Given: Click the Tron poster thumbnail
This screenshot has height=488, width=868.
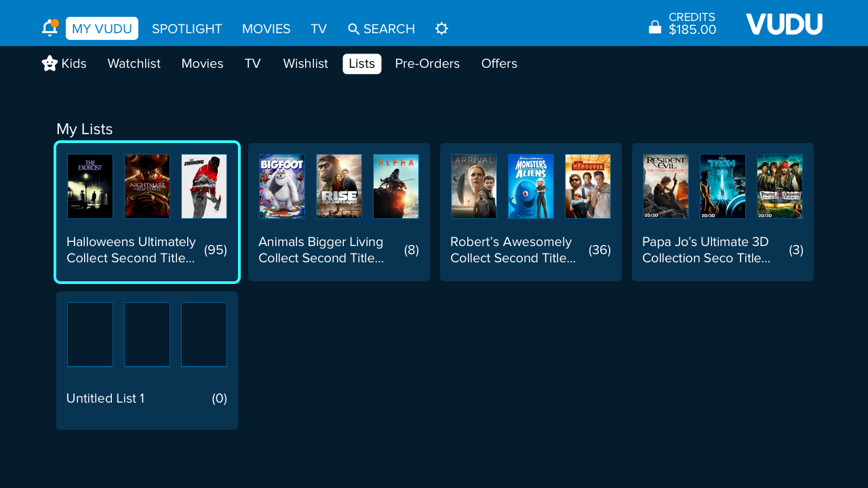Looking at the screenshot, I should point(723,186).
